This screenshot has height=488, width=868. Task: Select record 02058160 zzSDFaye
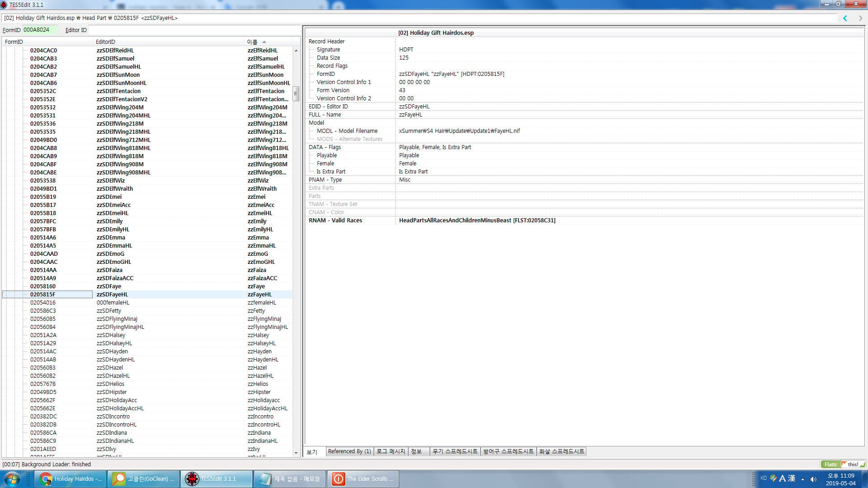147,286
